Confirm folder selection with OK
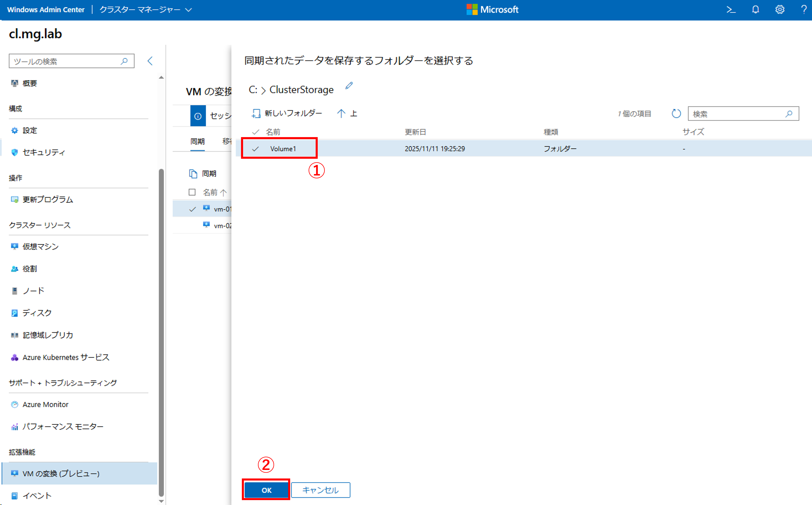Image resolution: width=812 pixels, height=505 pixels. (266, 490)
